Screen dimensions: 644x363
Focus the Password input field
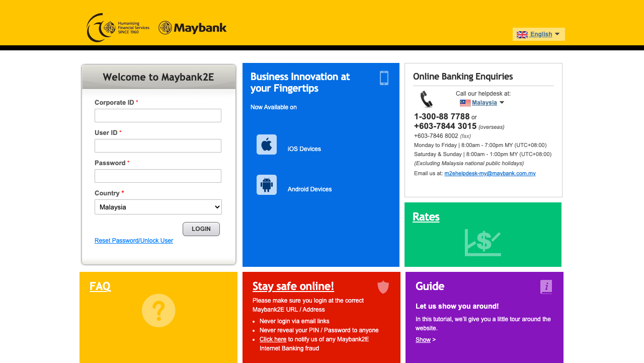coord(158,176)
